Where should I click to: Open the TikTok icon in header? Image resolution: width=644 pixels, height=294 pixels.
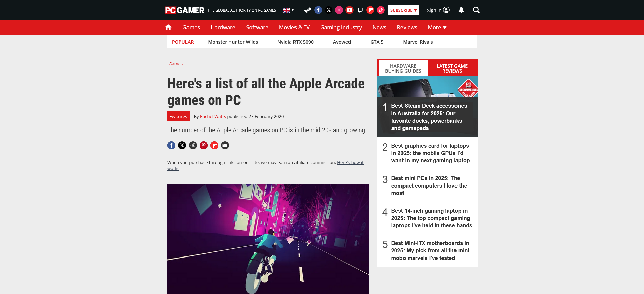[381, 10]
